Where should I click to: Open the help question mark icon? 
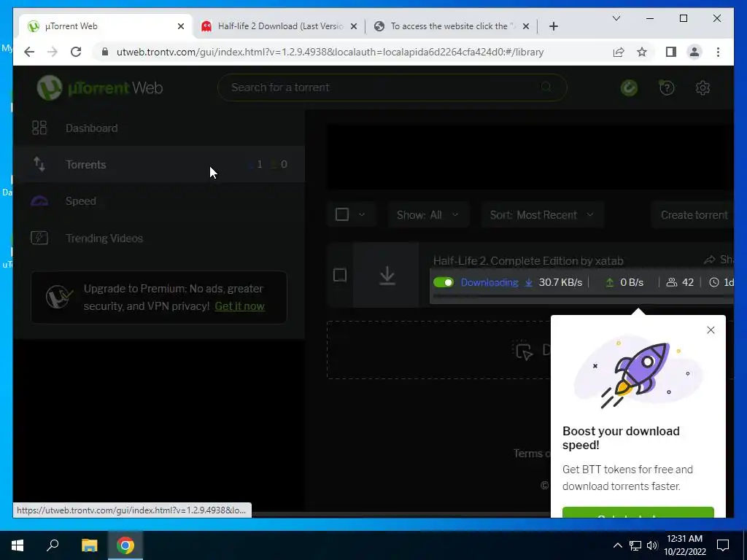tap(667, 87)
